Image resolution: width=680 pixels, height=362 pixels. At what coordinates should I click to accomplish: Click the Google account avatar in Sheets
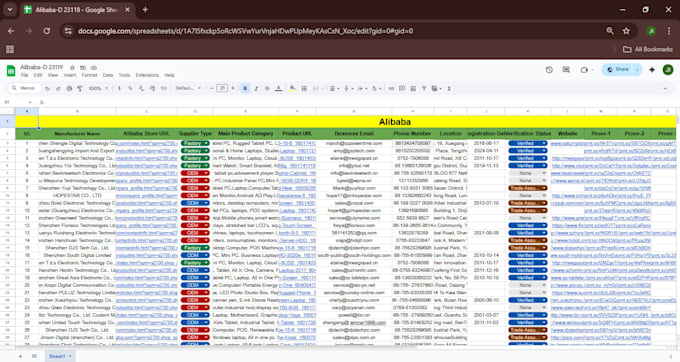(668, 70)
